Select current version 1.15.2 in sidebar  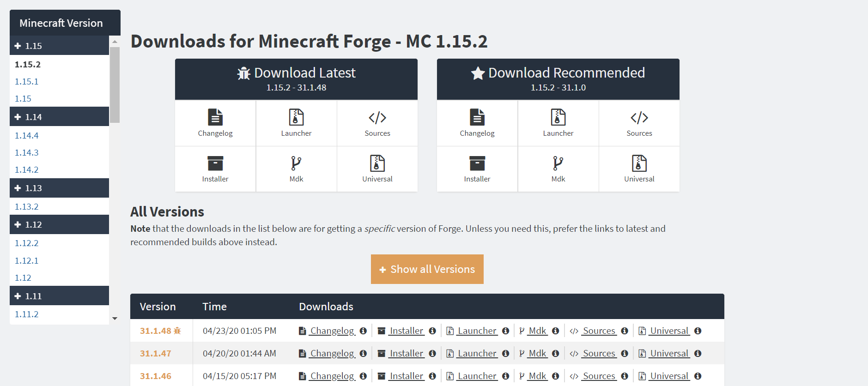pos(28,64)
